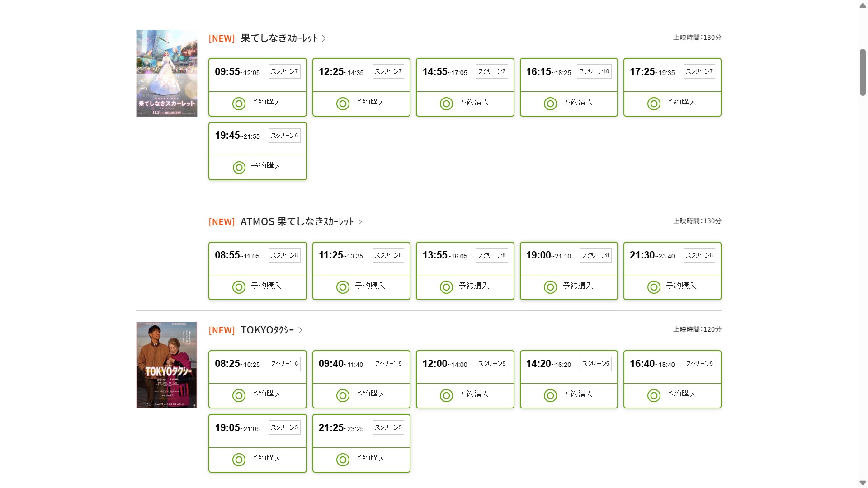Click the TOKYOタクシー poster thumbnail
The width and height of the screenshot is (868, 488).
(x=167, y=365)
